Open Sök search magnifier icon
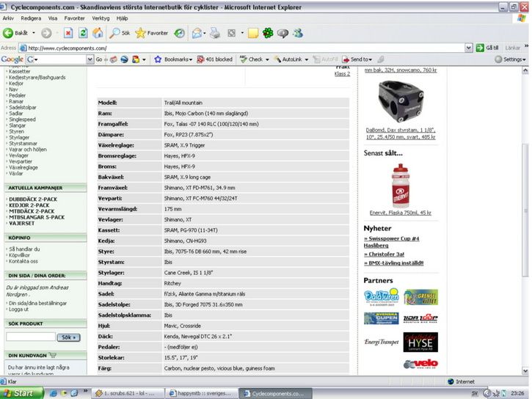 point(114,33)
